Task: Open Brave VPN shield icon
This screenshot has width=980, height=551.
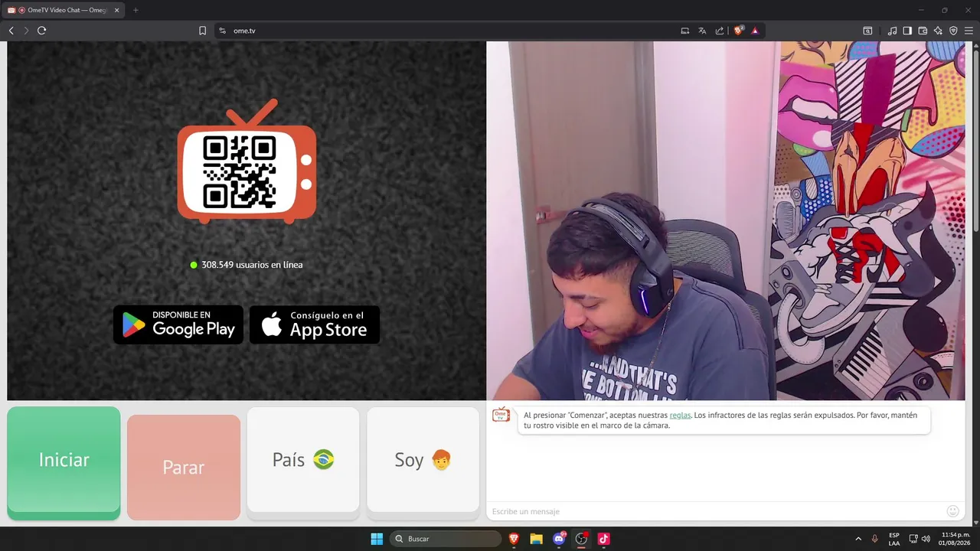Action: tap(953, 31)
